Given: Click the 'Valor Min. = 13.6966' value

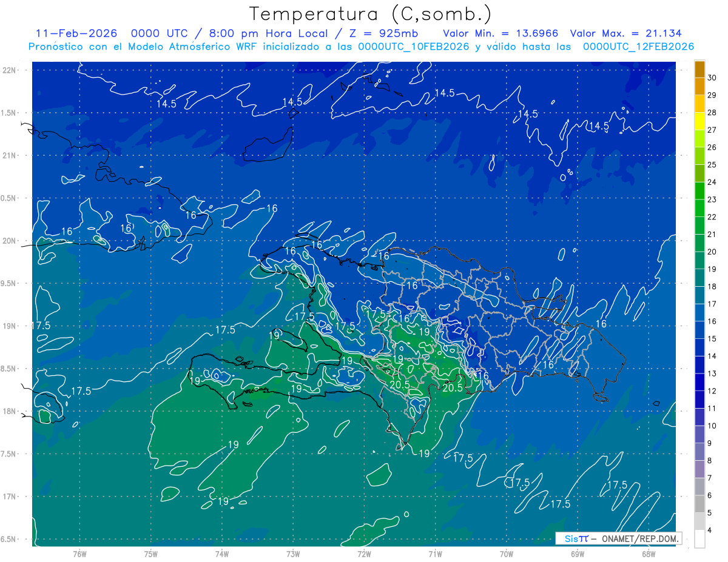Looking at the screenshot, I should [501, 33].
